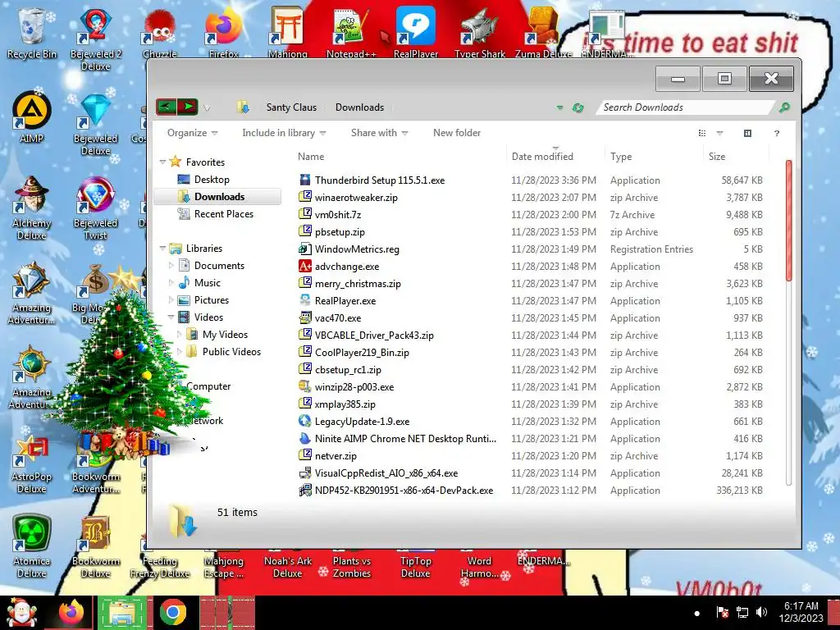The width and height of the screenshot is (840, 630).
Task: Expand the Documents library node
Action: (171, 265)
